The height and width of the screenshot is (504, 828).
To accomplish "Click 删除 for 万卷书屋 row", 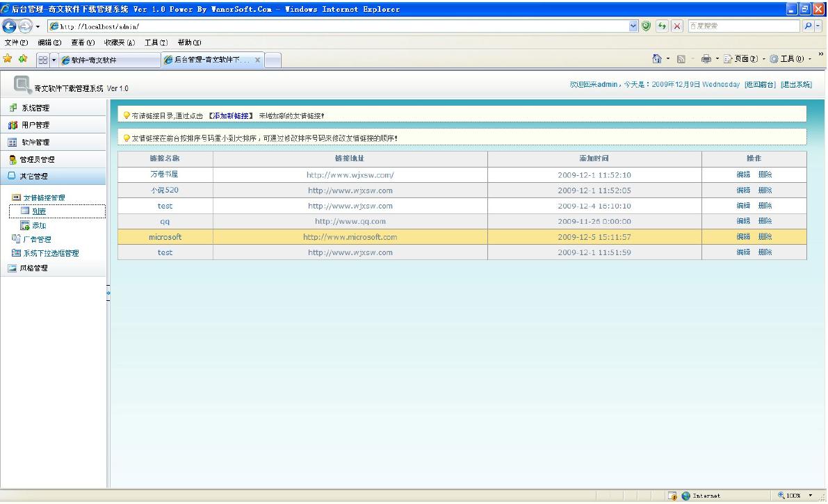I will click(765, 174).
